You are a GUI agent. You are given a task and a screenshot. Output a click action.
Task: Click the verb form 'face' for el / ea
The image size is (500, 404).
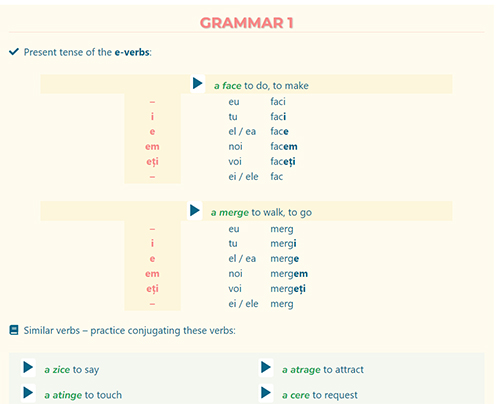click(x=279, y=131)
